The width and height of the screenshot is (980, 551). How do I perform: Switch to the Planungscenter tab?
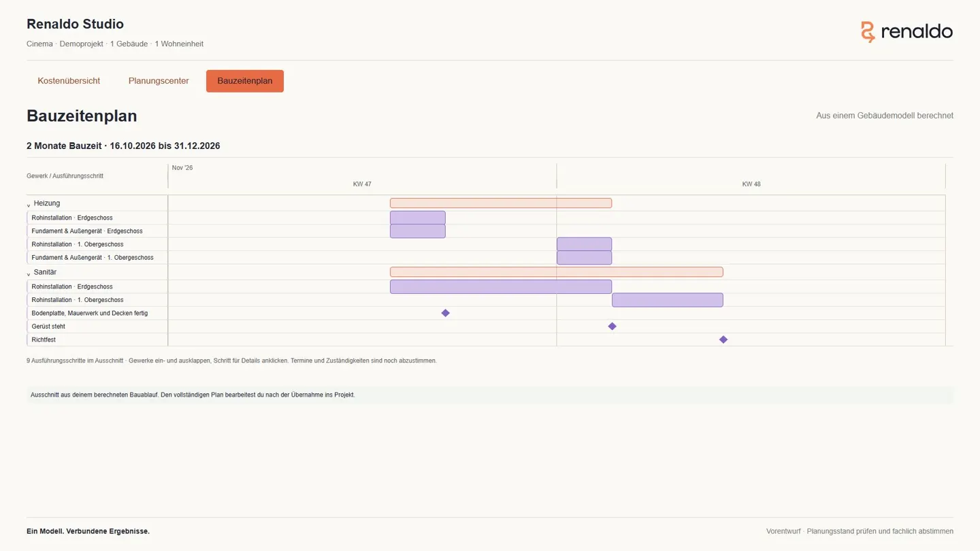coord(159,81)
